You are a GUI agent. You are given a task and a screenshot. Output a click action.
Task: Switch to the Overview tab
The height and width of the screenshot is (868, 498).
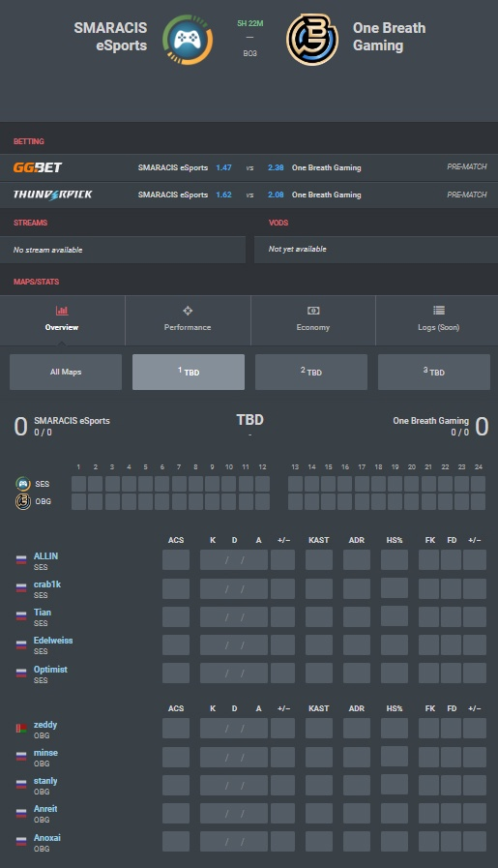63,320
